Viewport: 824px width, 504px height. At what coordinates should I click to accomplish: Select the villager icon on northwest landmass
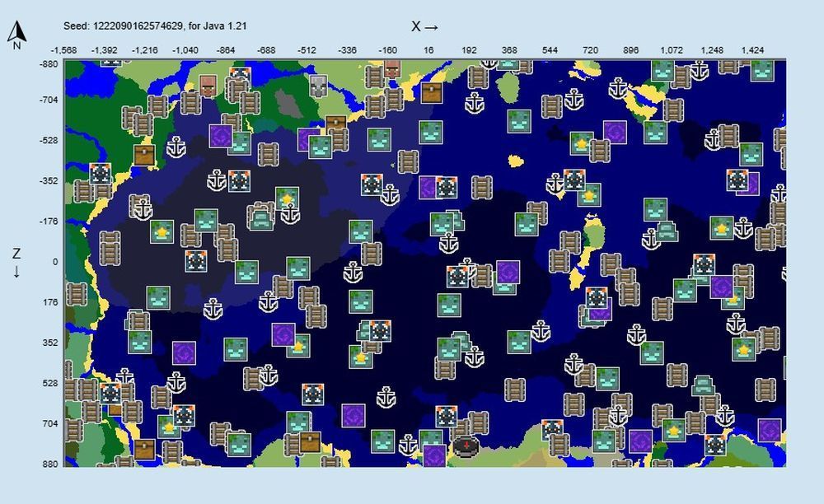pos(208,84)
